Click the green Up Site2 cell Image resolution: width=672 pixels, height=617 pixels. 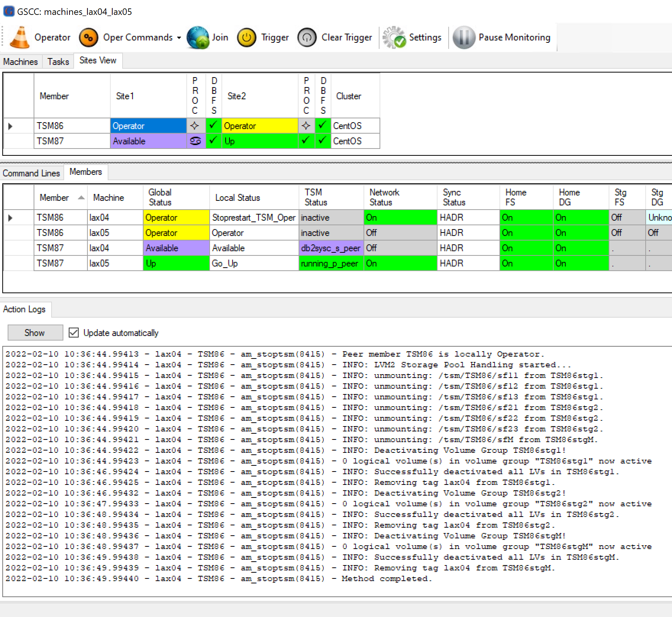point(260,141)
